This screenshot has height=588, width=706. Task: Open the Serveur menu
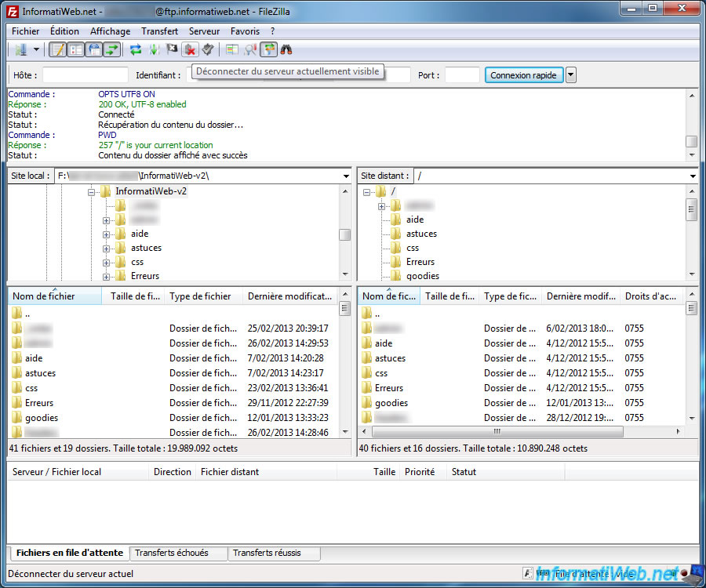click(204, 31)
